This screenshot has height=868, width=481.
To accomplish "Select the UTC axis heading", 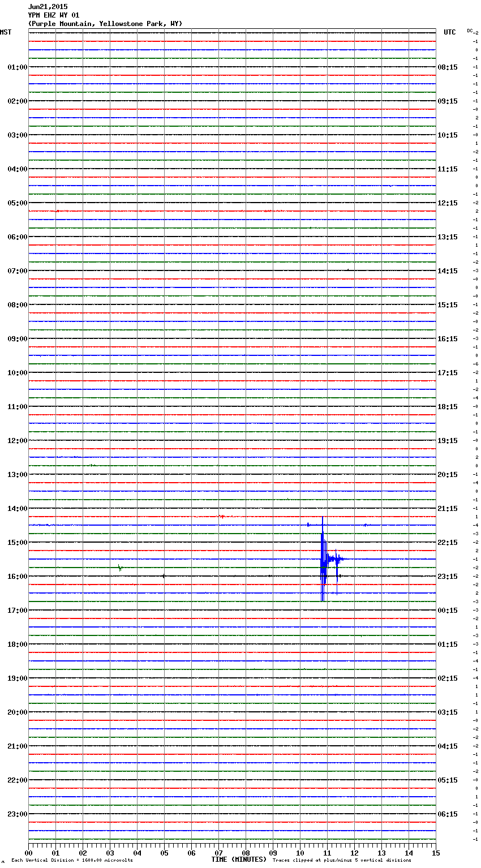I will [x=449, y=32].
